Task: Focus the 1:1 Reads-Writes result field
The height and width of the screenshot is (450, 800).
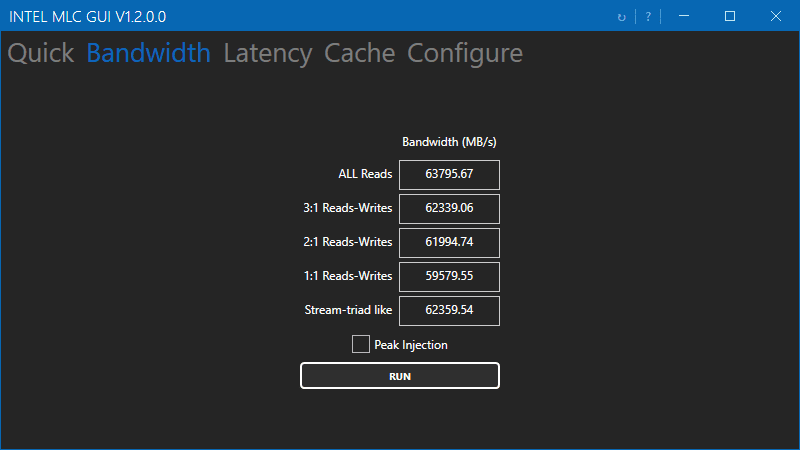Action: point(449,277)
